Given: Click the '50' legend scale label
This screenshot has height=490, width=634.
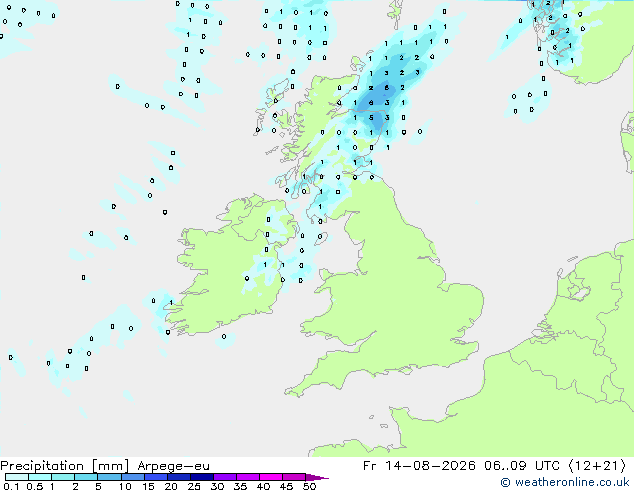Looking at the screenshot, I should [x=310, y=486].
